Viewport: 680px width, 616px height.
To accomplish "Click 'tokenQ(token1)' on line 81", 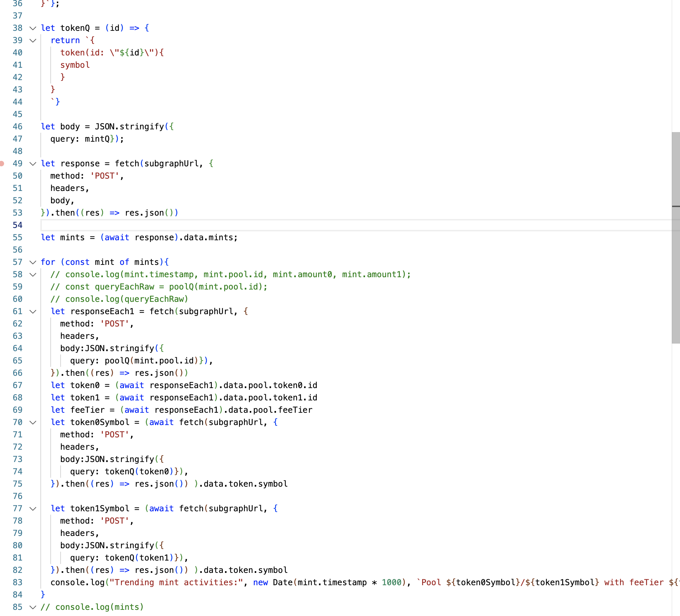I will [x=139, y=558].
